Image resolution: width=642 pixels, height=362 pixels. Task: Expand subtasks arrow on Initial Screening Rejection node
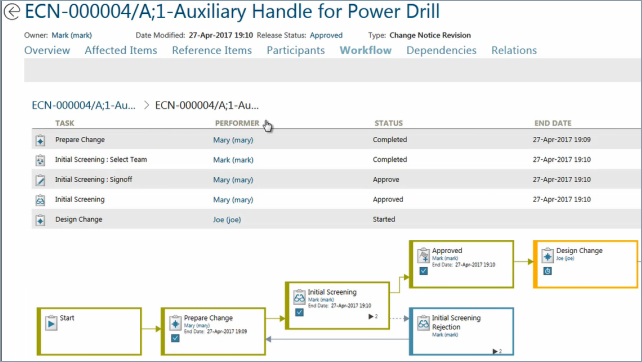click(x=497, y=351)
